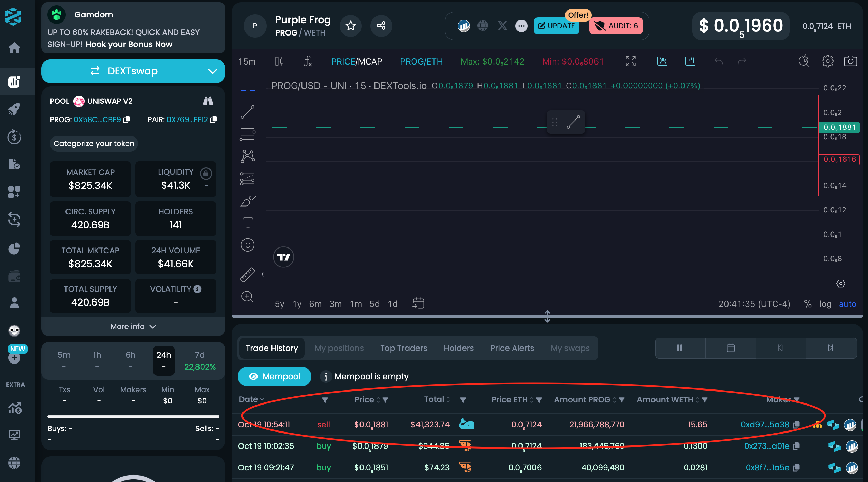
Task: Undo the last chart action
Action: pos(719,61)
